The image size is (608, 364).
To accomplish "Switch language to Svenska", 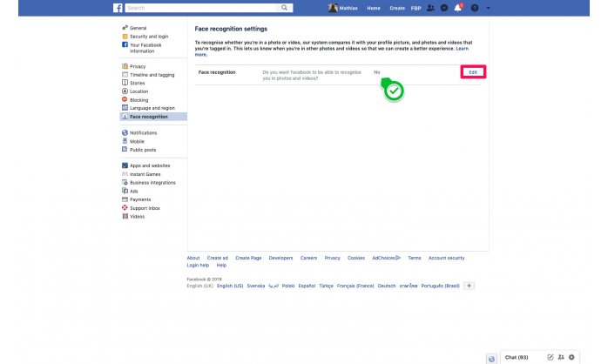I will tap(256, 286).
